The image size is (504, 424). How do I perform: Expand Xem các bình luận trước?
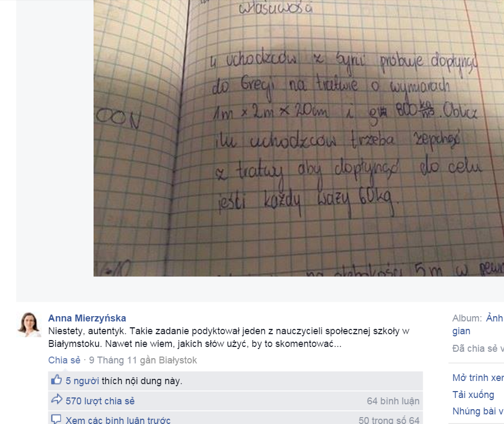pyautogui.click(x=118, y=420)
